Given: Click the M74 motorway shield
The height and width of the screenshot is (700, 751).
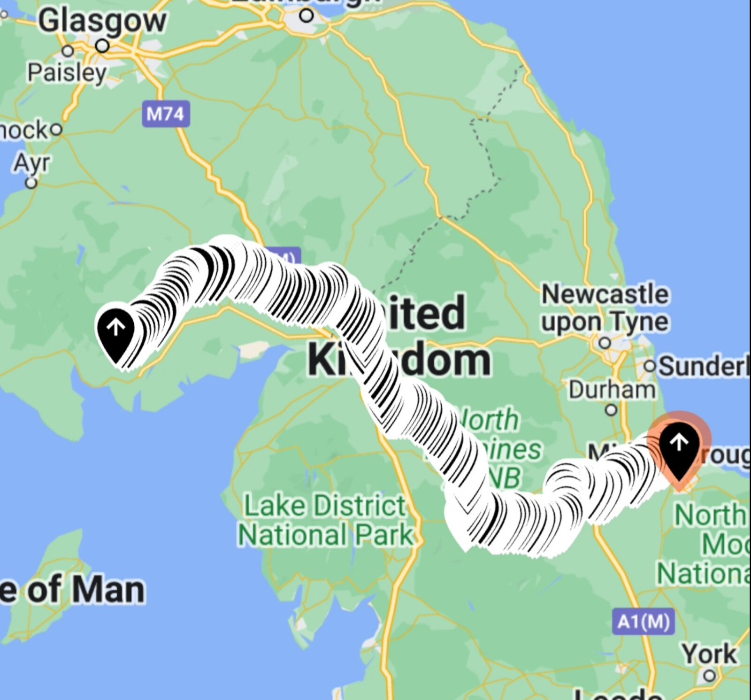Looking at the screenshot, I should (166, 114).
